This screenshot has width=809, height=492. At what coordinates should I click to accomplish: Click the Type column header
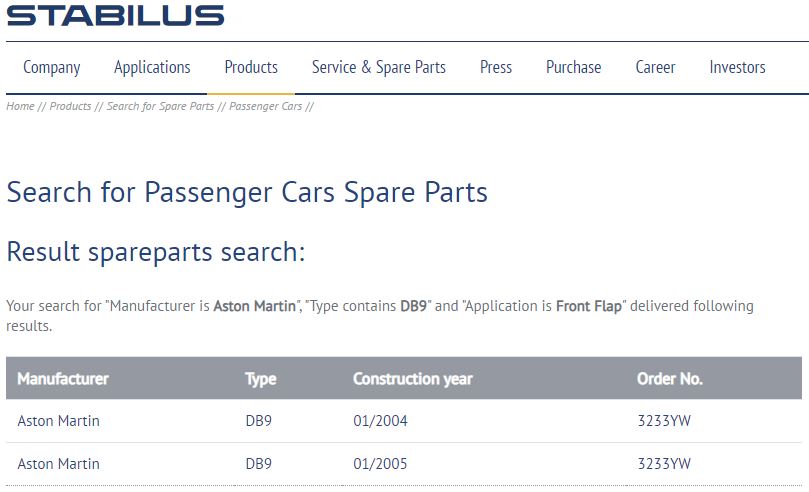[x=260, y=379]
